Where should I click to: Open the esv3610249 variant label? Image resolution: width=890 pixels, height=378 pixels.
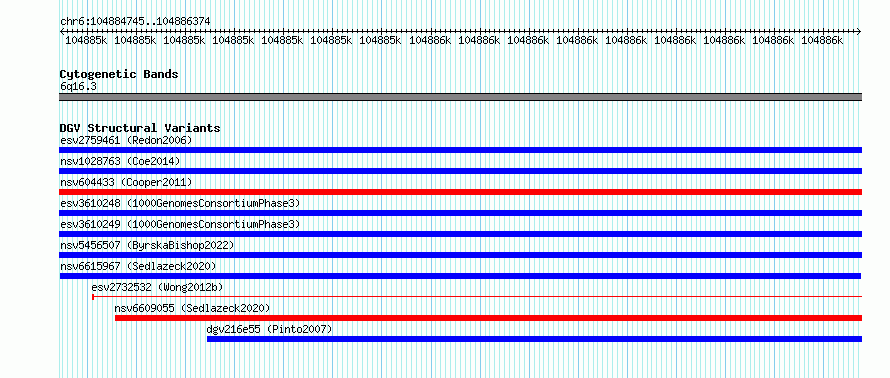click(x=180, y=224)
